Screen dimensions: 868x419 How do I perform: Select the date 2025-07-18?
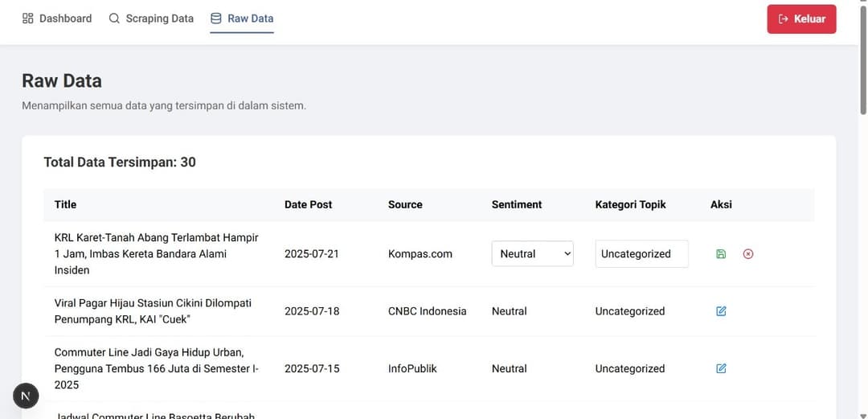[x=312, y=311]
